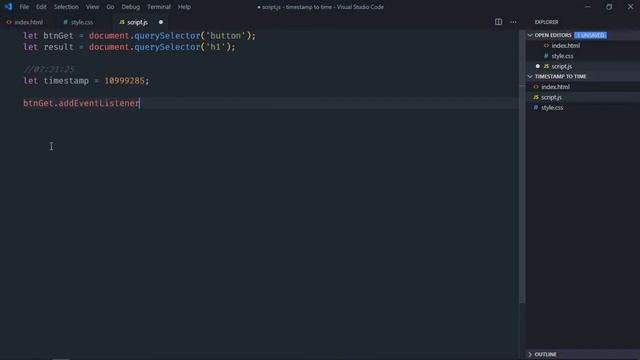The width and height of the screenshot is (640, 360).
Task: Click the JS icon beside script.js in Open Editors
Action: coord(546,66)
